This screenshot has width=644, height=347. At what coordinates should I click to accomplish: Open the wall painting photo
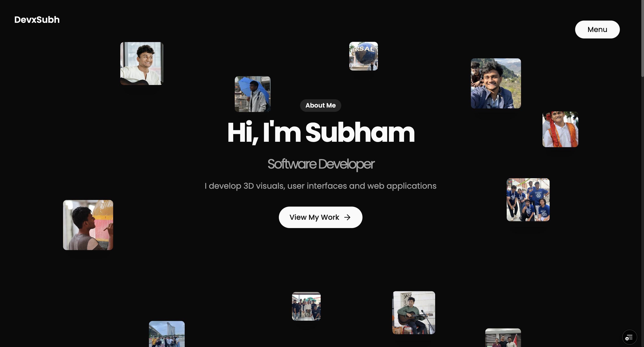coord(88,225)
